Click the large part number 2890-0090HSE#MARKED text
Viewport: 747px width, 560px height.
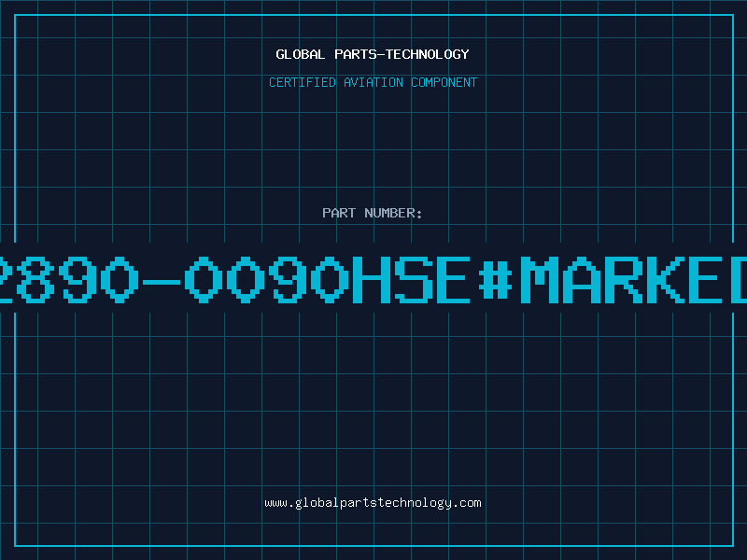[373, 279]
